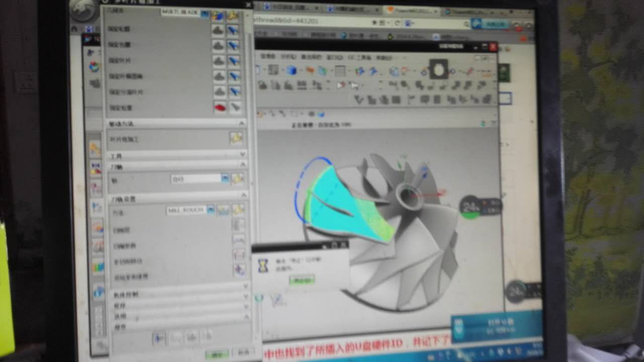644x362 pixels.
Task: Click 取消 (Cancel) at the bottom of the blade dialog
Action: pyautogui.click(x=244, y=353)
